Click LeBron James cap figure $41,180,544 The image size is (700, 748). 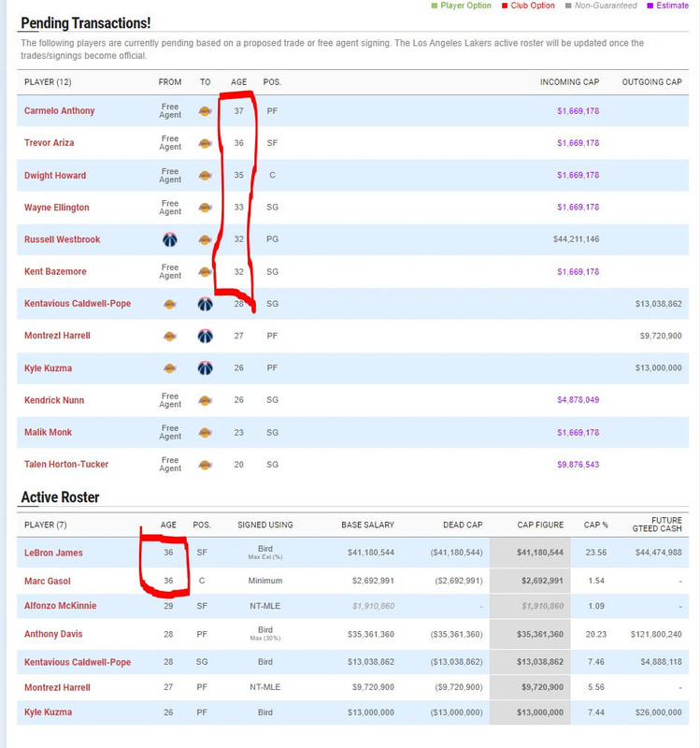(540, 553)
